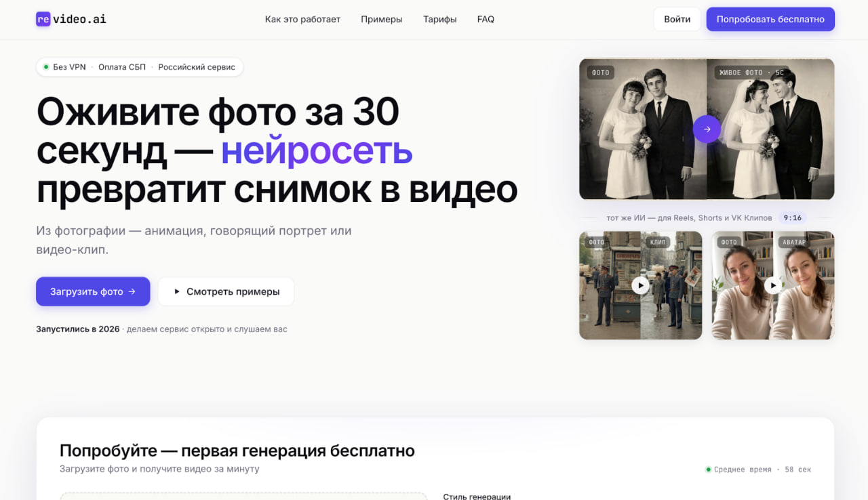Image resolution: width=868 pixels, height=500 pixels.
Task: Click the 'Загрузить фото' button
Action: [x=93, y=291]
